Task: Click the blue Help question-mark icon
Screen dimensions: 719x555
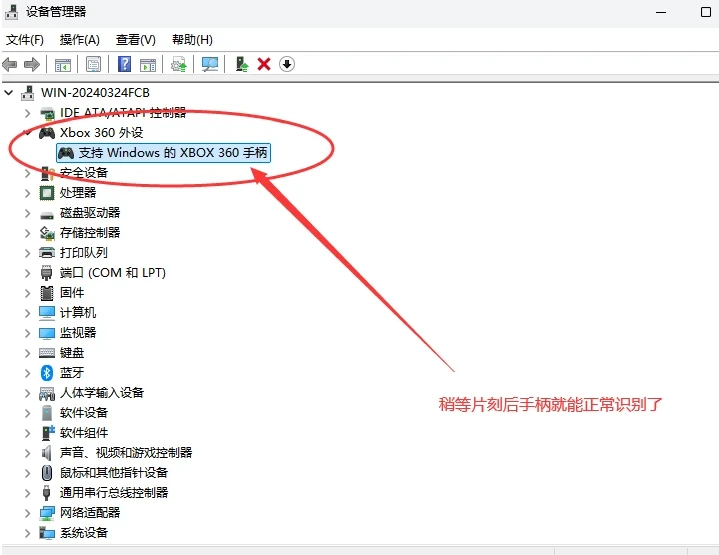Action: (x=124, y=64)
